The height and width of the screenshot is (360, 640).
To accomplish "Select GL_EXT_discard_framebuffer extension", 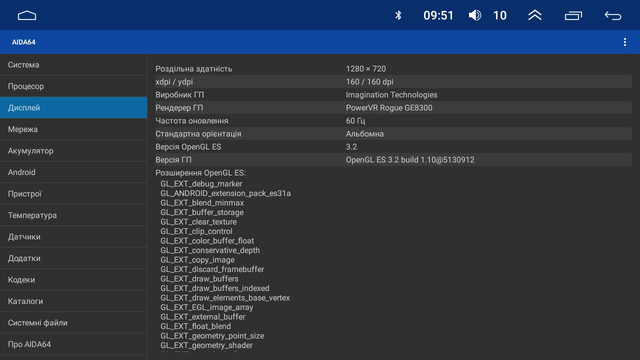I will pos(212,269).
